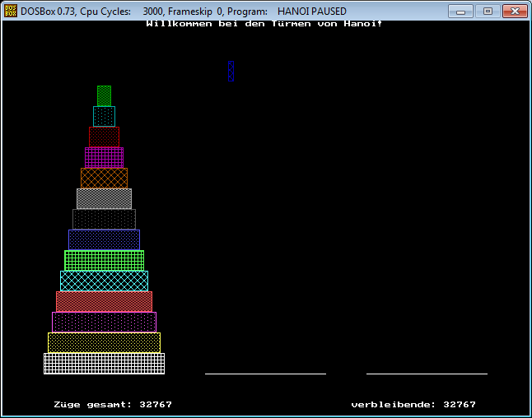Maximize the DOSBox window

click(487, 12)
